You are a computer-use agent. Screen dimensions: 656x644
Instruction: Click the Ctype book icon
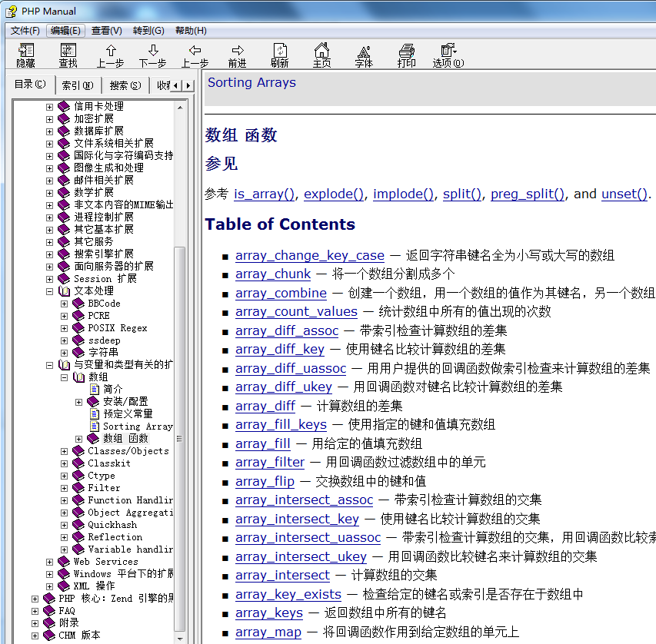click(78, 476)
